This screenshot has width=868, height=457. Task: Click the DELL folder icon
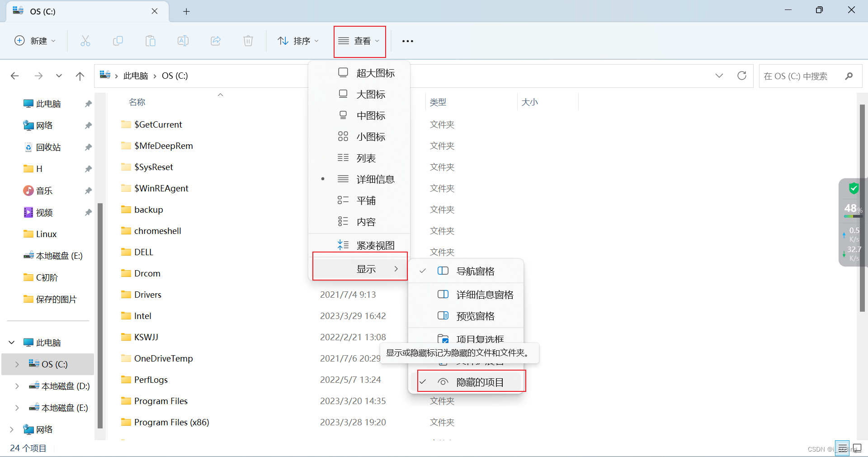tap(126, 252)
